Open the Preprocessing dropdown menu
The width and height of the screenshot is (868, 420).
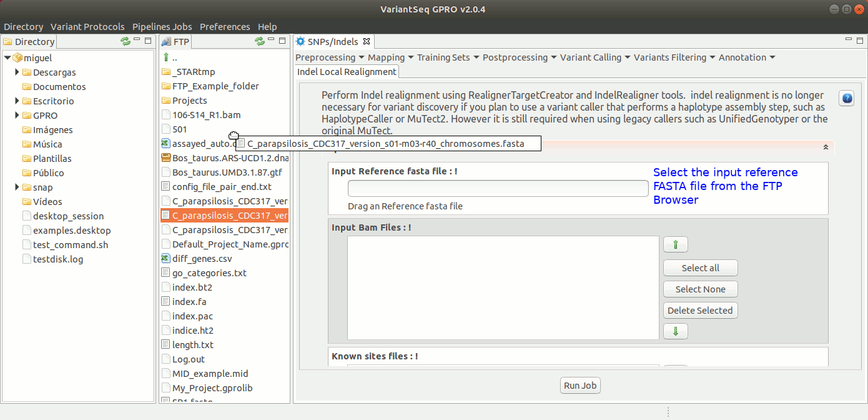330,57
